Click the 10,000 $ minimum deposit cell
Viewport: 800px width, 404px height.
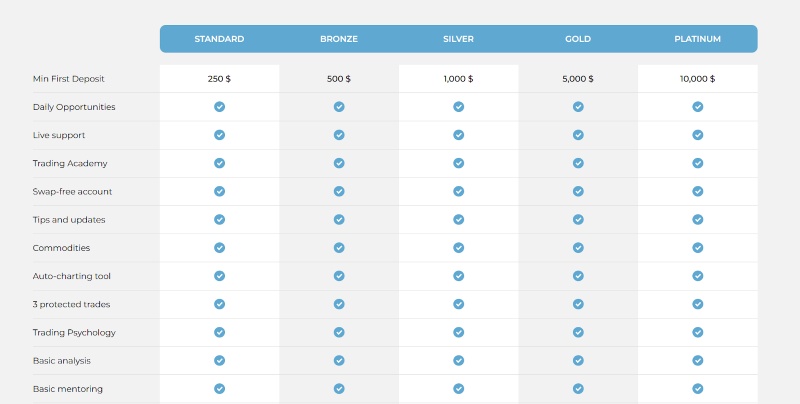tap(698, 79)
